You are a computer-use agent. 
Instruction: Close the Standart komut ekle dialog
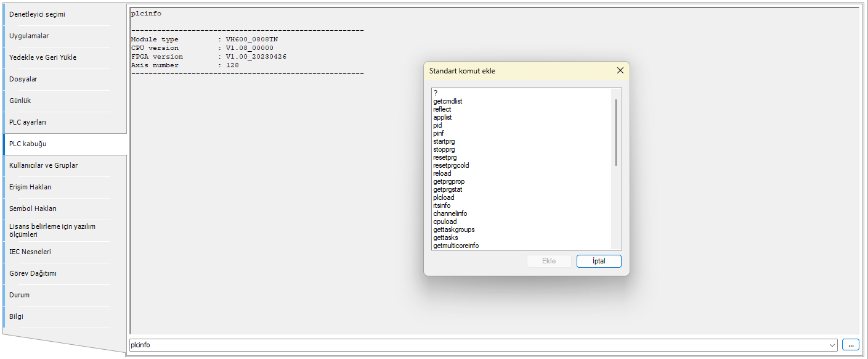(620, 71)
